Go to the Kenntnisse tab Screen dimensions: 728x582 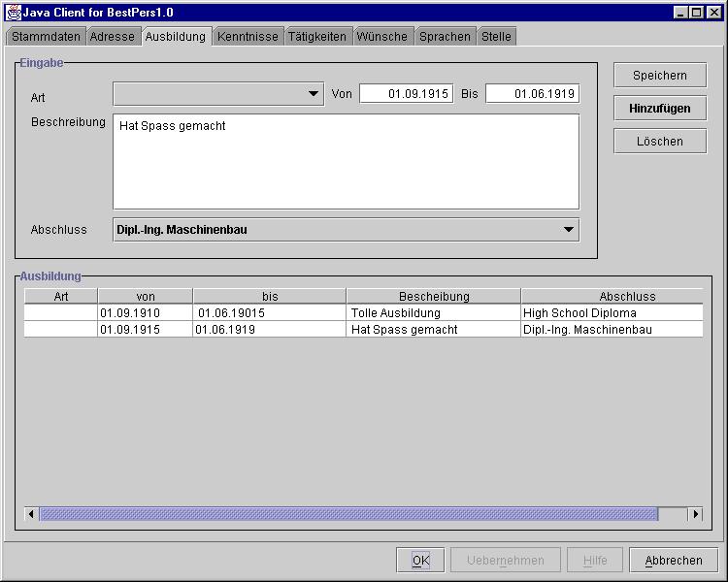pos(248,37)
